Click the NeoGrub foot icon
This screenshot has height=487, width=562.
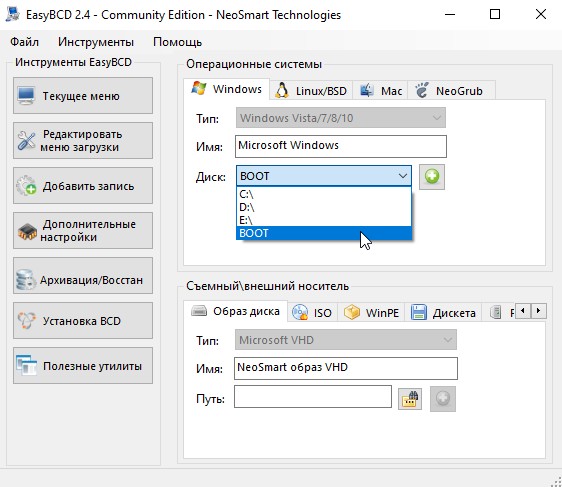click(422, 90)
